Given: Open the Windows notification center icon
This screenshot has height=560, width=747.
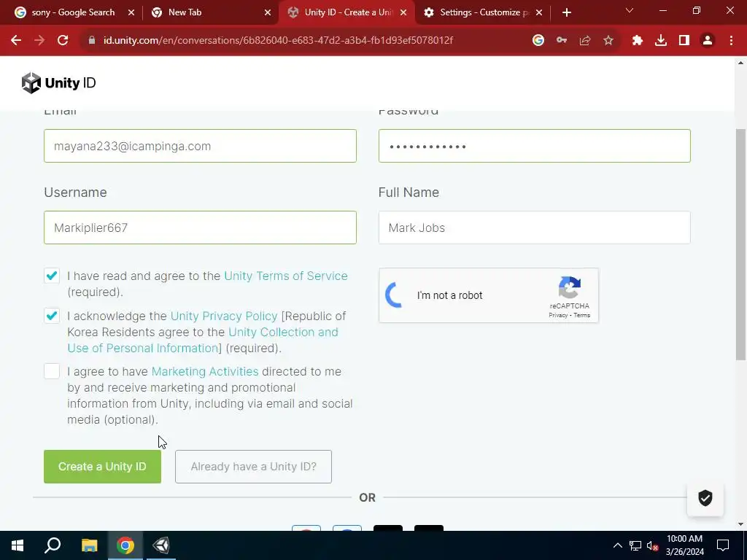Looking at the screenshot, I should pos(723,545).
